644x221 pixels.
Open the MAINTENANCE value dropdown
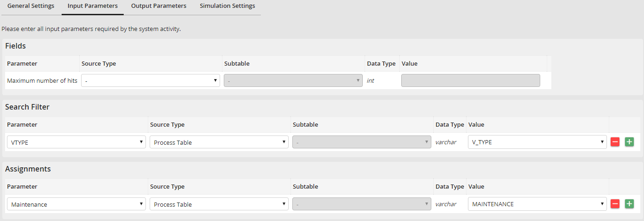tap(537, 204)
